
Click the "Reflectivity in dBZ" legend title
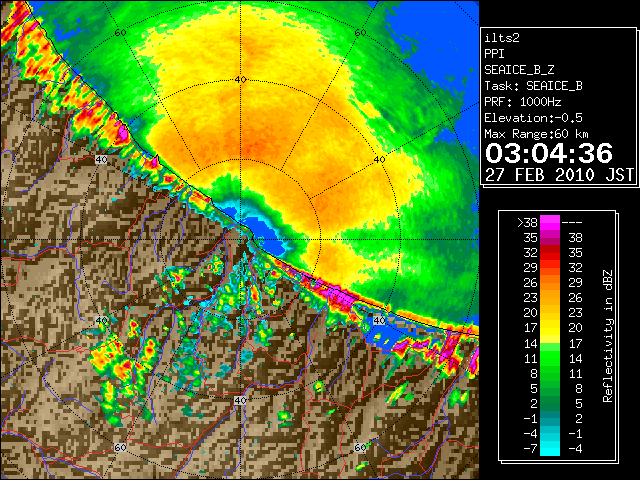point(608,336)
